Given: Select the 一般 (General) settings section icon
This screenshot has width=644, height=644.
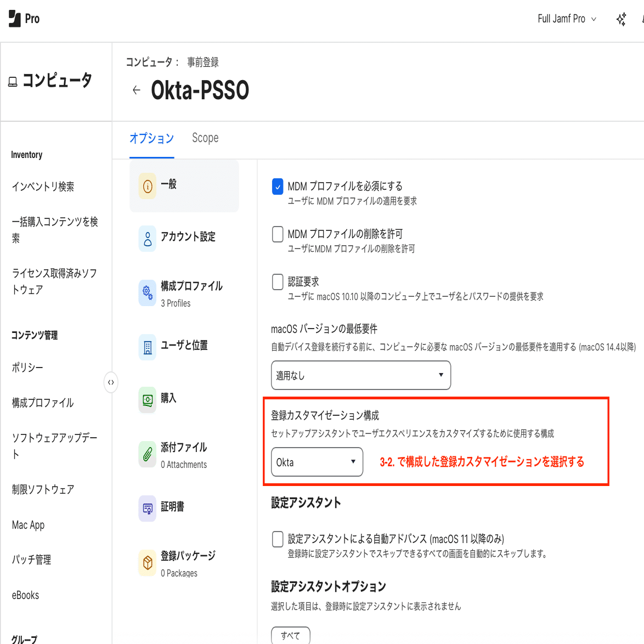Looking at the screenshot, I should [147, 186].
